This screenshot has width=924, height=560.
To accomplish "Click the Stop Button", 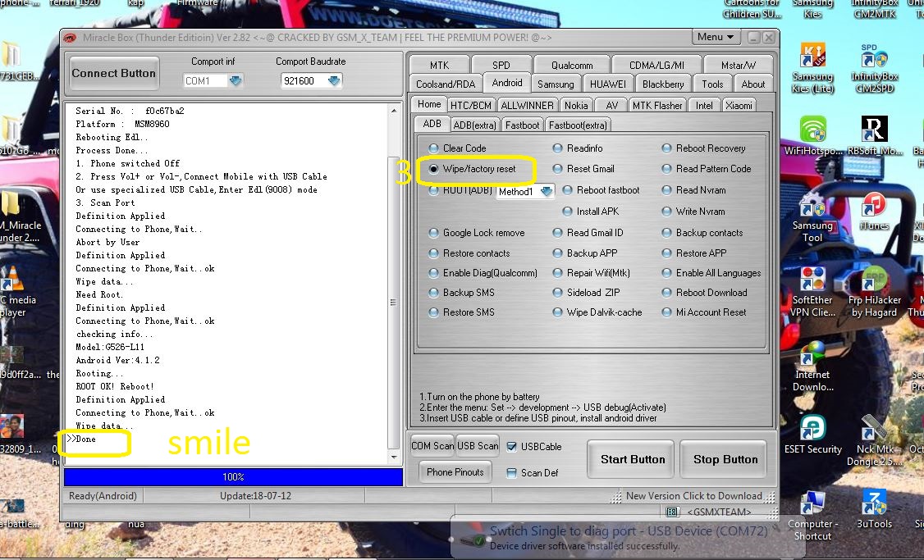I will (725, 459).
